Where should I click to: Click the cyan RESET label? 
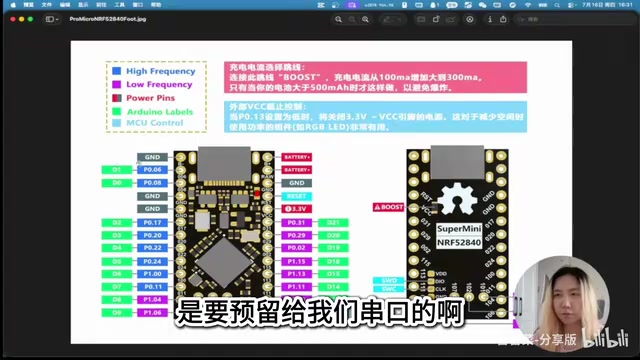(x=297, y=196)
